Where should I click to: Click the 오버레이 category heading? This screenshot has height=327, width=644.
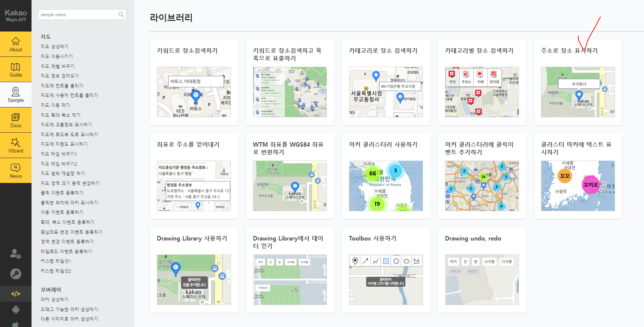(x=51, y=290)
